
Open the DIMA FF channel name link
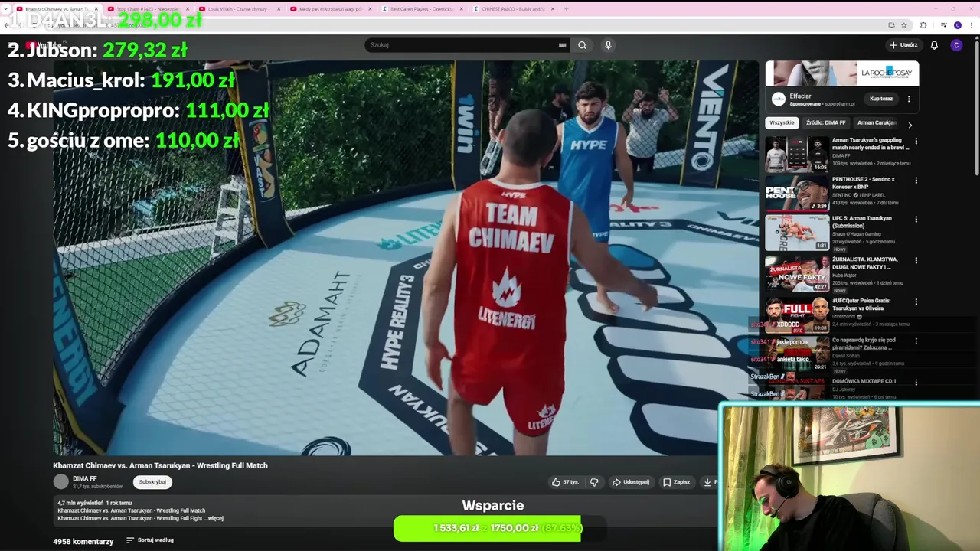(85, 478)
